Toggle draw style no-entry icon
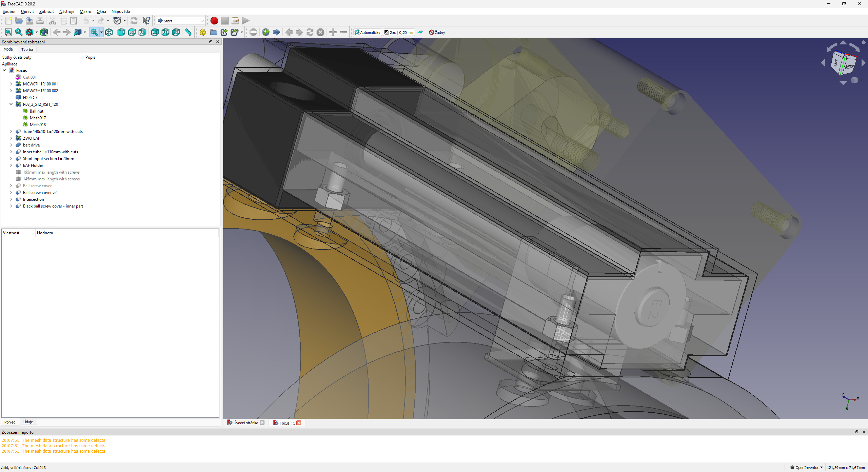The image size is (868, 472). click(29, 32)
